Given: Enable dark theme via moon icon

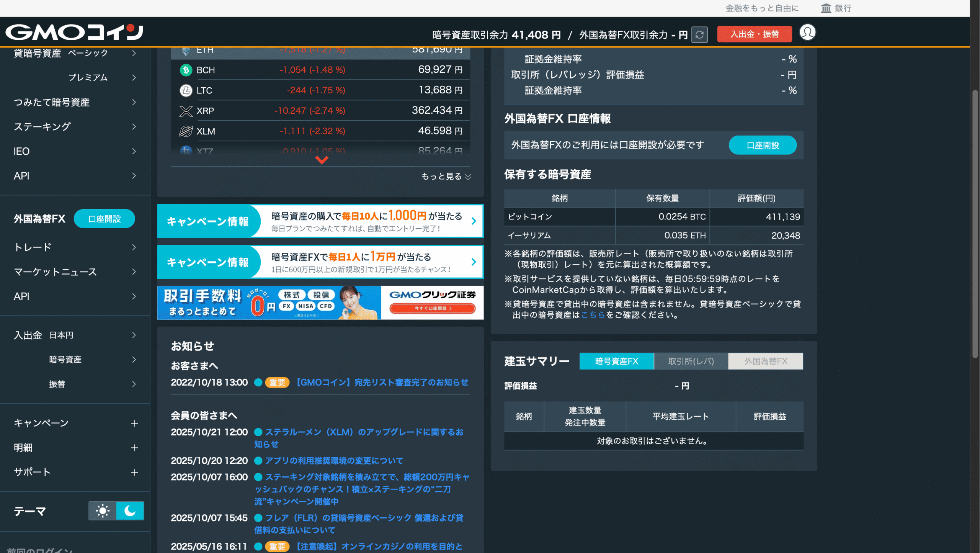Looking at the screenshot, I should tap(130, 510).
